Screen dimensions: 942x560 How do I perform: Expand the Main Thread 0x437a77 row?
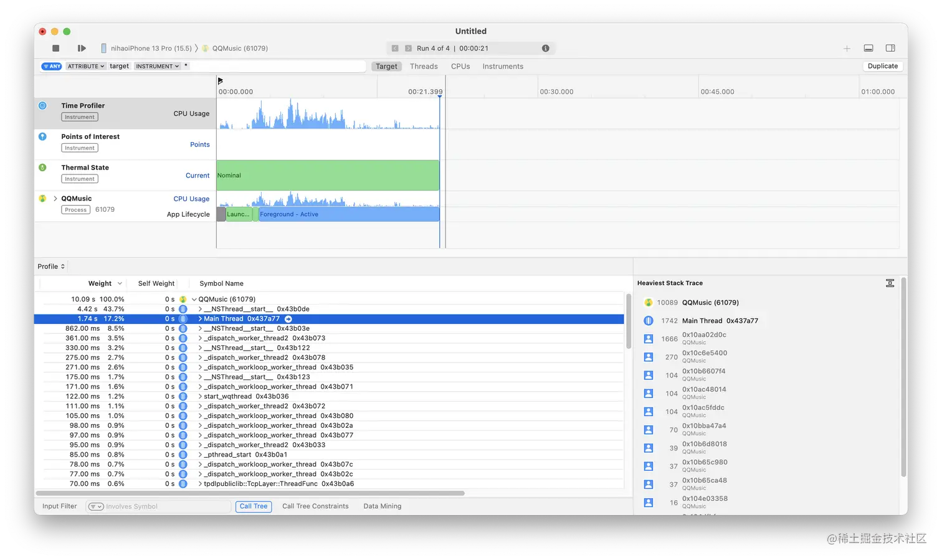(200, 319)
